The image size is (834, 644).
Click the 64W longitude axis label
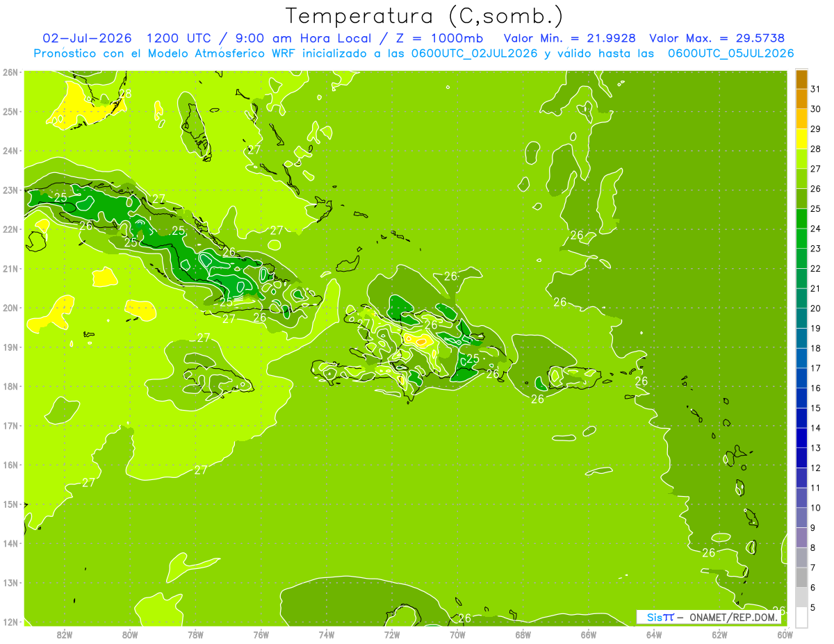tap(654, 634)
